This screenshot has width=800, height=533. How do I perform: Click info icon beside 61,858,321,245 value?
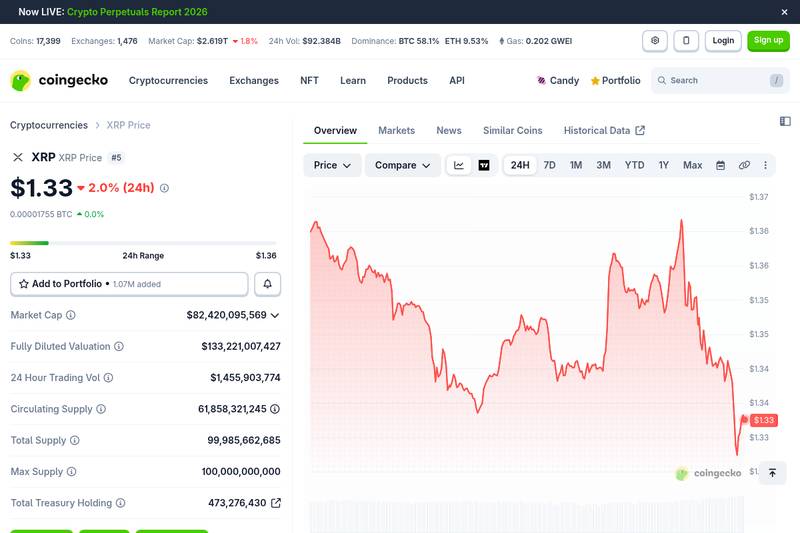(x=275, y=409)
